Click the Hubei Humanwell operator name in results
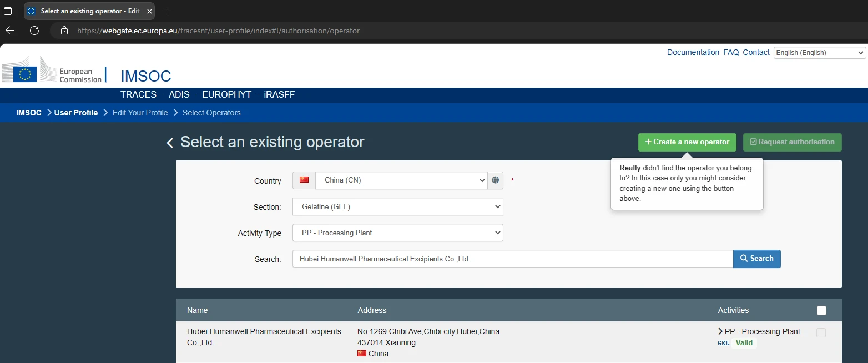Viewport: 868px width, 363px height. click(x=264, y=337)
